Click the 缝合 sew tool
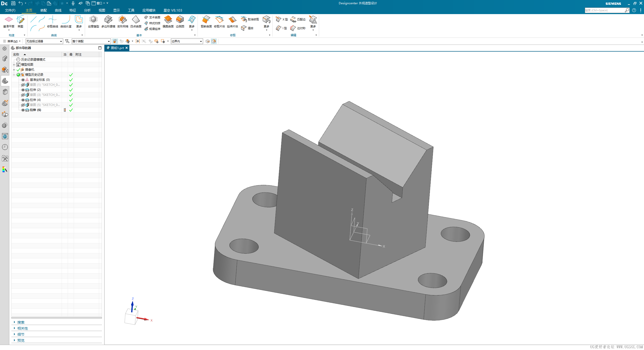Image resolution: width=644 pixels, height=350 pixels. coord(247,28)
